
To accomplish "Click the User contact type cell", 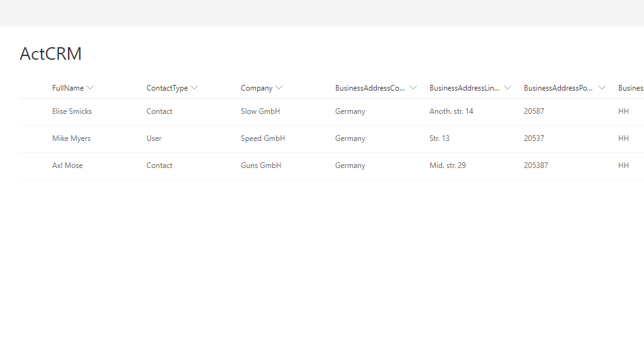I will 154,138.
